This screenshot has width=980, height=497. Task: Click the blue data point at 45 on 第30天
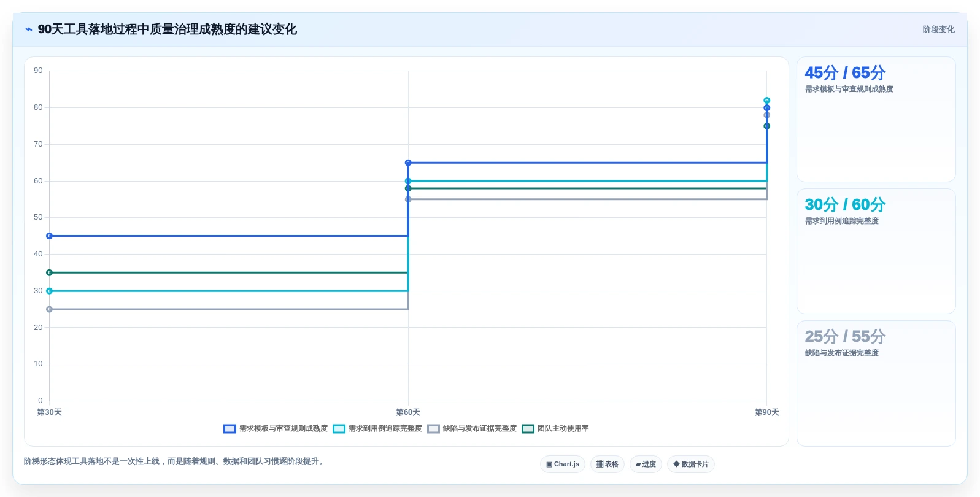pos(50,236)
